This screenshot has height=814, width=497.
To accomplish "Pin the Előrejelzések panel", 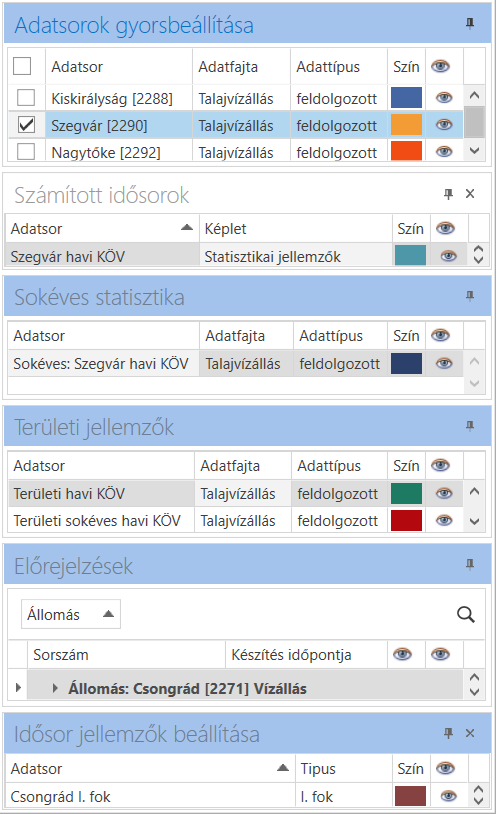I will (x=470, y=564).
